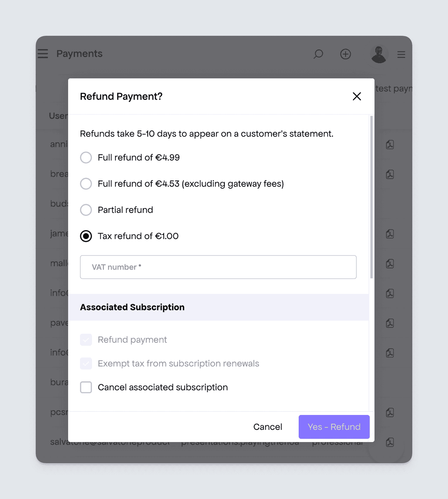Screen dimensions: 448x499
Task: Close the Refund Payment dialog
Action: point(357,97)
